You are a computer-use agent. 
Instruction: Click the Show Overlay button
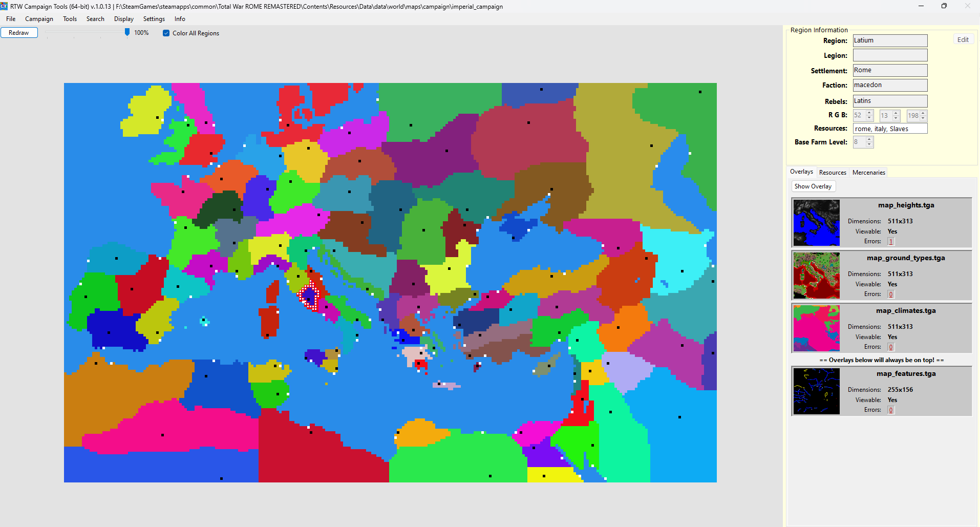coord(813,186)
